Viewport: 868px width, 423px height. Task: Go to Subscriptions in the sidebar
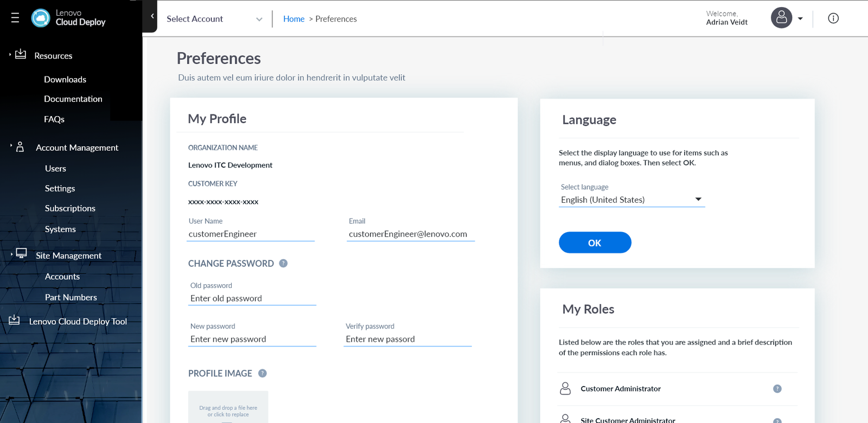pyautogui.click(x=70, y=208)
